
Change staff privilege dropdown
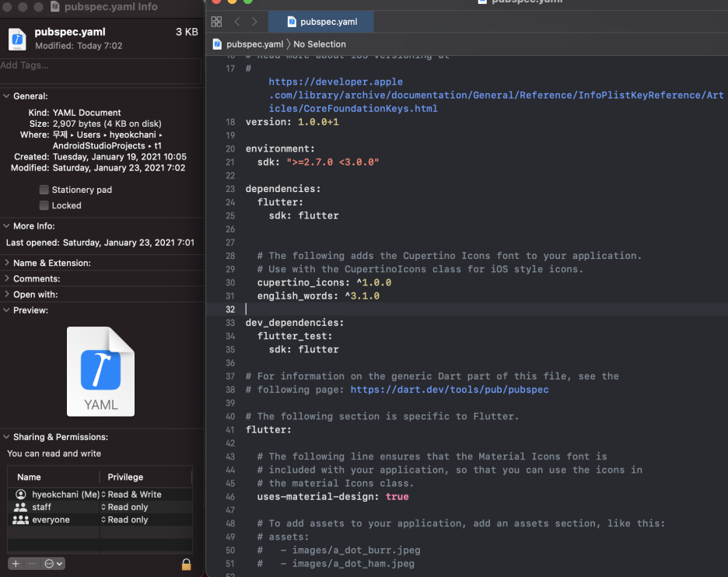(125, 507)
